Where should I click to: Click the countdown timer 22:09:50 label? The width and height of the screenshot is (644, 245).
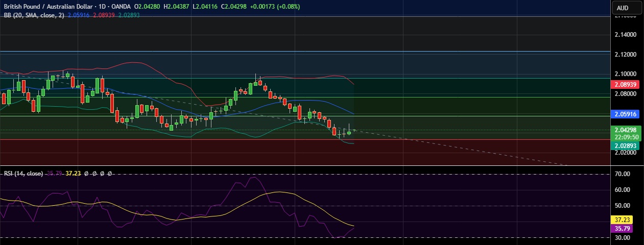tap(626, 137)
